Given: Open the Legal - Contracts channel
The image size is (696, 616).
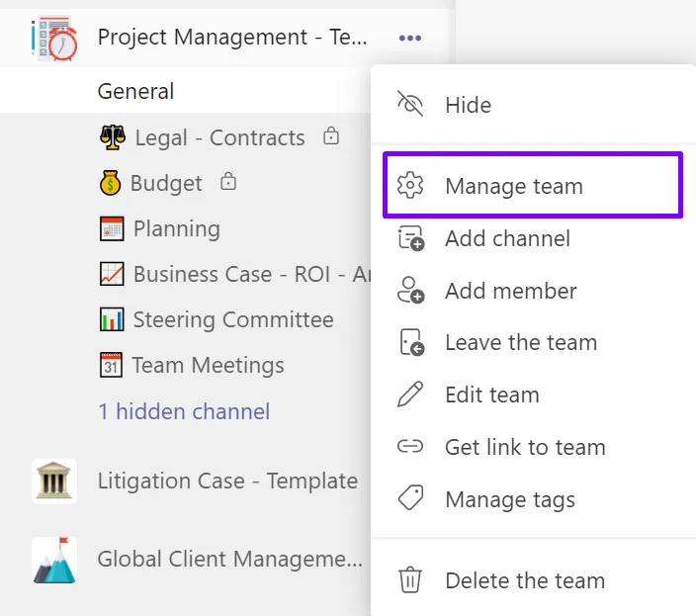Looking at the screenshot, I should pyautogui.click(x=219, y=137).
